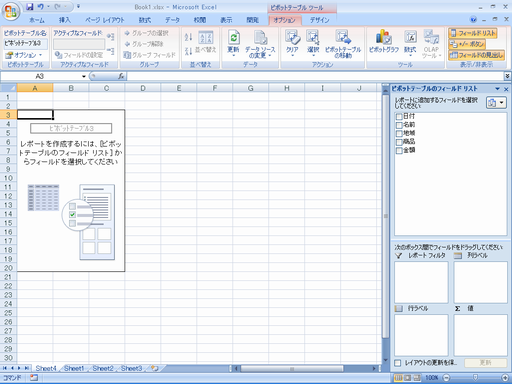Check the 地域 field checkbox
The height and width of the screenshot is (384, 512).
tap(399, 134)
